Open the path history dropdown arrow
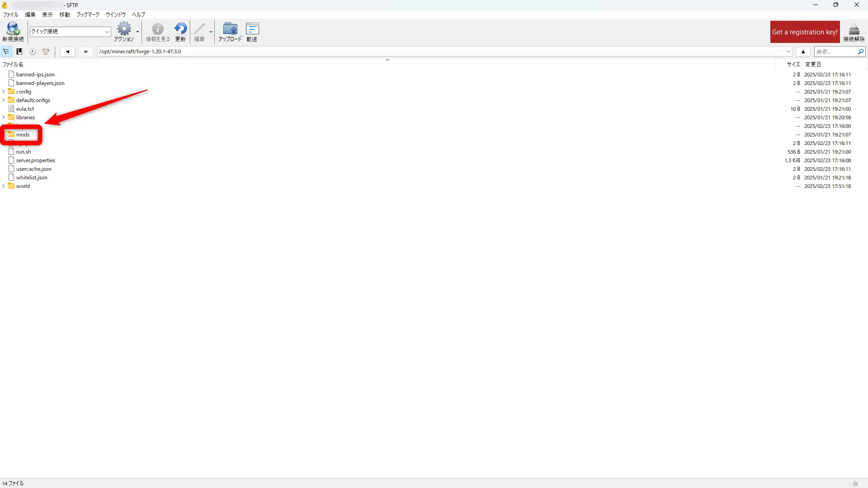The height and width of the screenshot is (488, 868). pyautogui.click(x=788, y=52)
